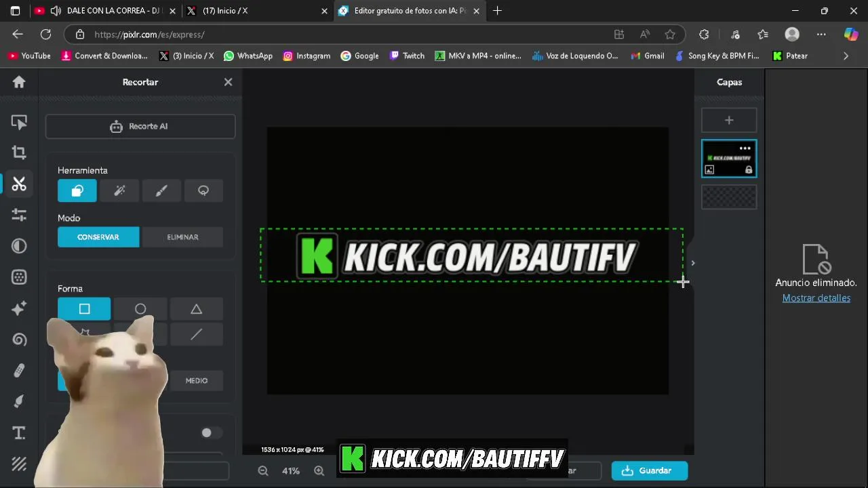Set Modo to ELIMINAR
Viewport: 868px width, 488px height.
coord(182,237)
